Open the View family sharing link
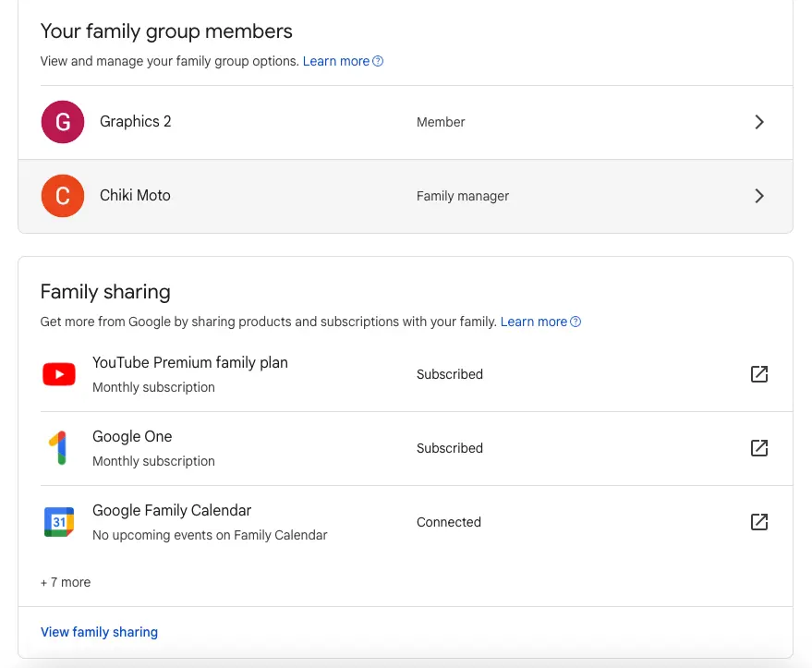The image size is (812, 668). point(99,632)
